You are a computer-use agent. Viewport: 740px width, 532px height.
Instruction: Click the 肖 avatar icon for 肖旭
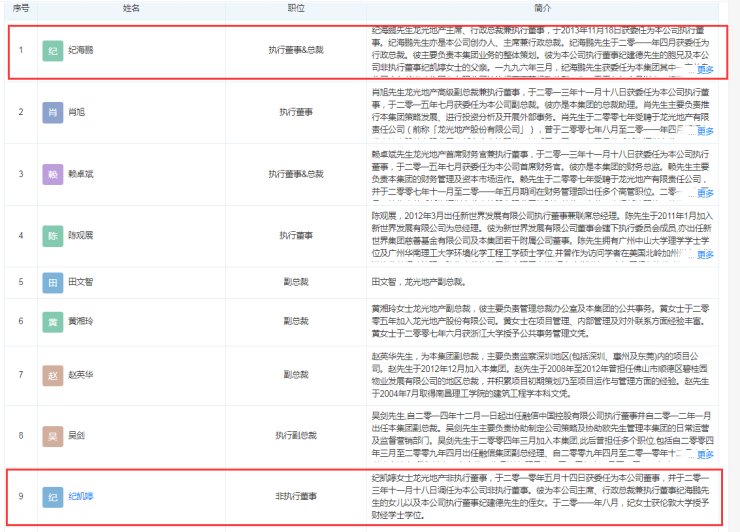[x=53, y=112]
